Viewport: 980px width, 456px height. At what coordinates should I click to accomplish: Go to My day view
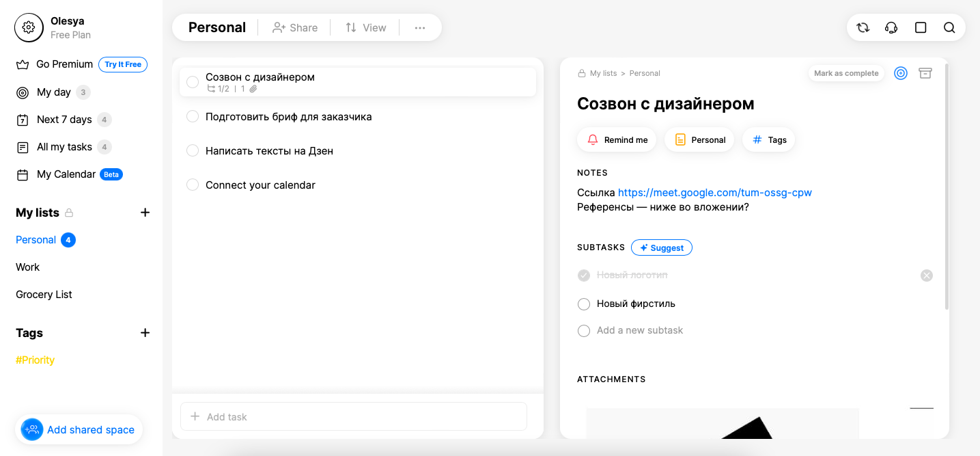53,92
